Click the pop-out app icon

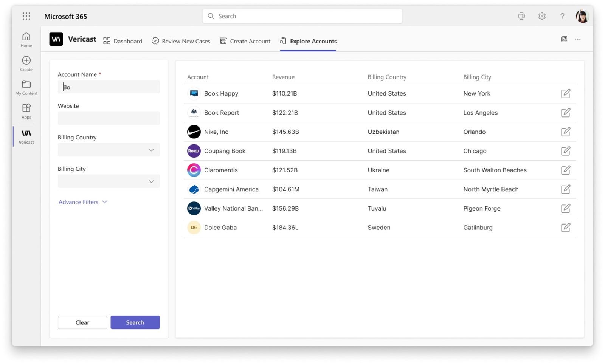564,39
